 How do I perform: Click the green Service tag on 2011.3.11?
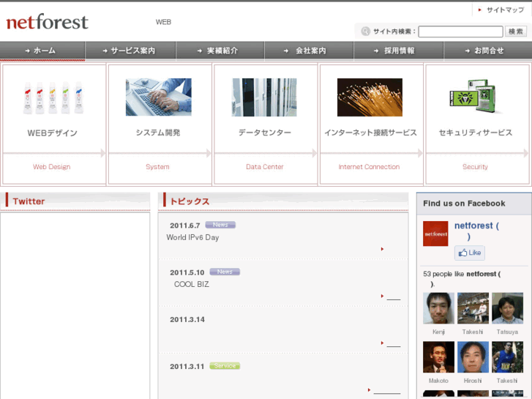coord(225,366)
